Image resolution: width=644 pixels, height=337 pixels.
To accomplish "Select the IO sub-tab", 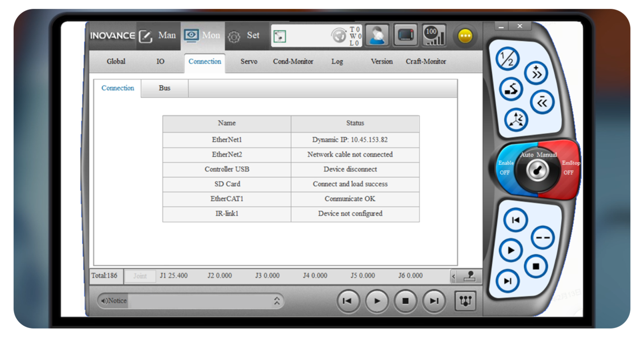I will coord(160,61).
